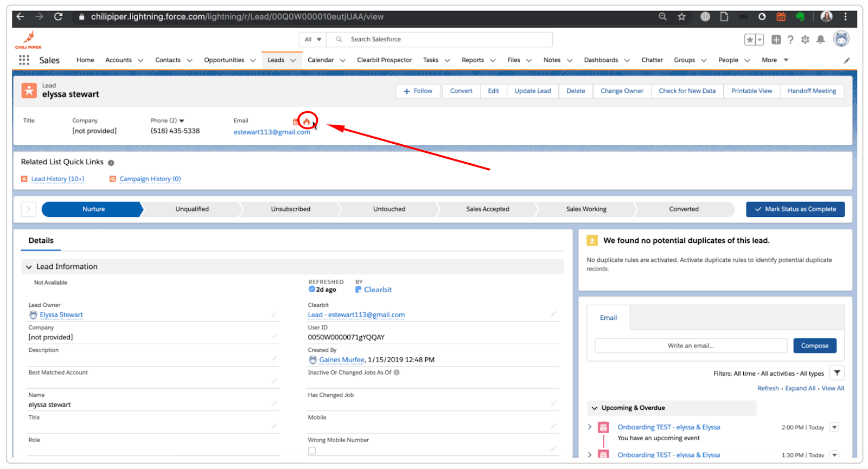868x469 pixels.
Task: Click the info icon next to Related List Quick Links
Action: (x=111, y=163)
